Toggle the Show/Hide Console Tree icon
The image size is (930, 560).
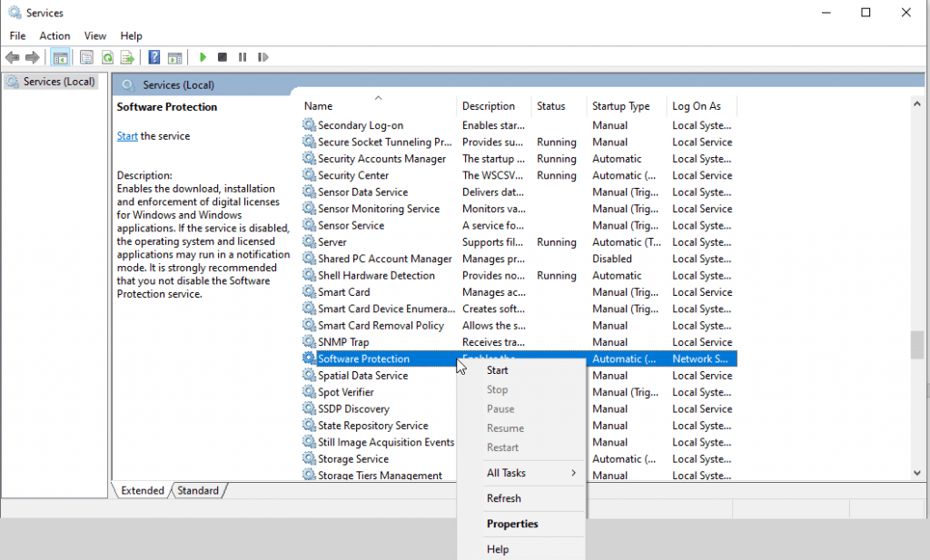coord(60,57)
